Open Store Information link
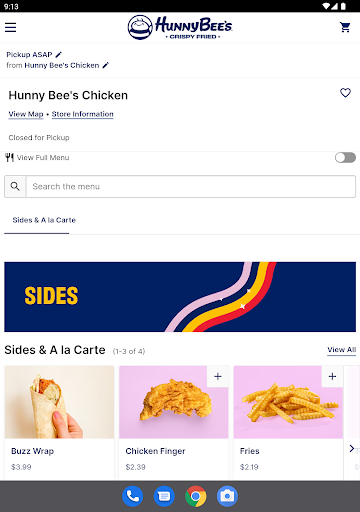 pyautogui.click(x=83, y=114)
